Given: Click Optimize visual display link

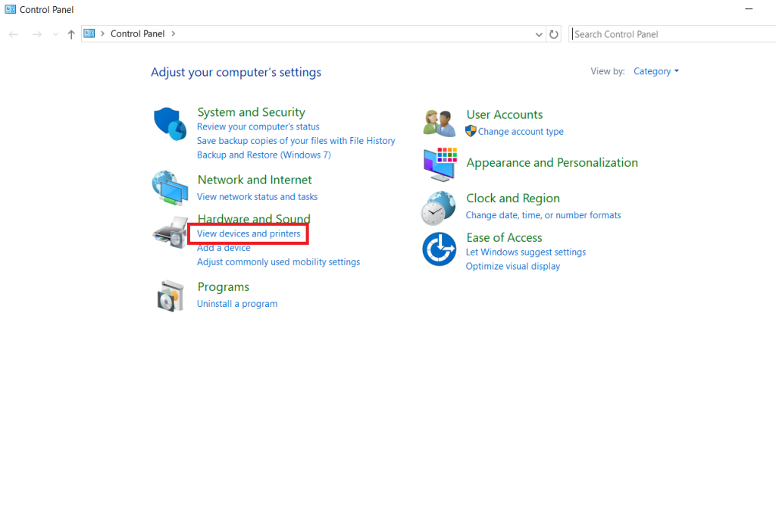Looking at the screenshot, I should coord(513,266).
